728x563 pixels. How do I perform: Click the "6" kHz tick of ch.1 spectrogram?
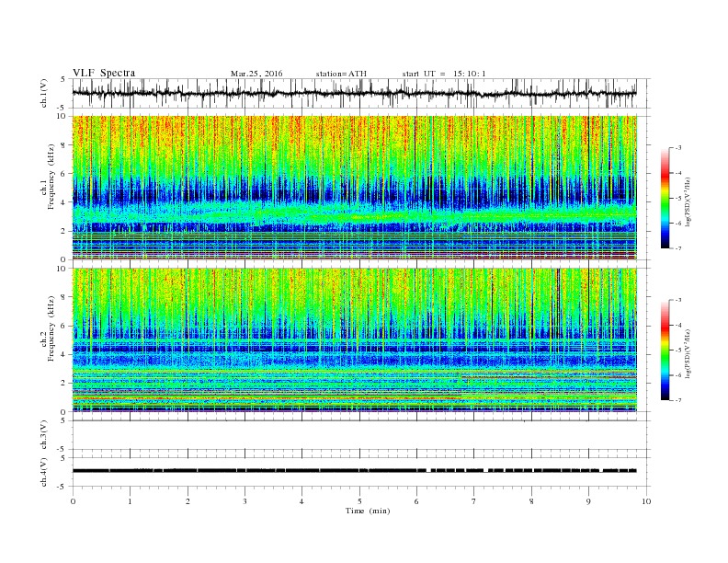pos(64,174)
